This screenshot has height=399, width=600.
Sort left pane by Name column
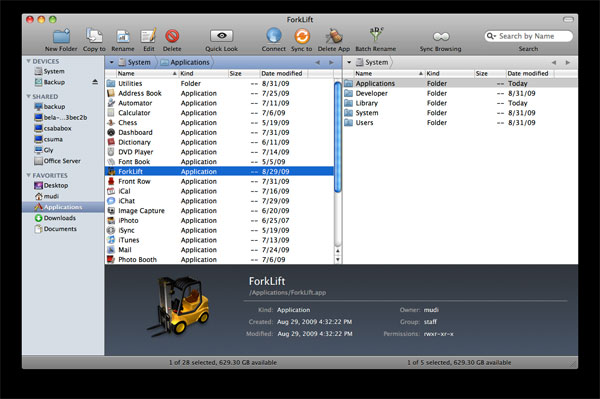[x=147, y=73]
